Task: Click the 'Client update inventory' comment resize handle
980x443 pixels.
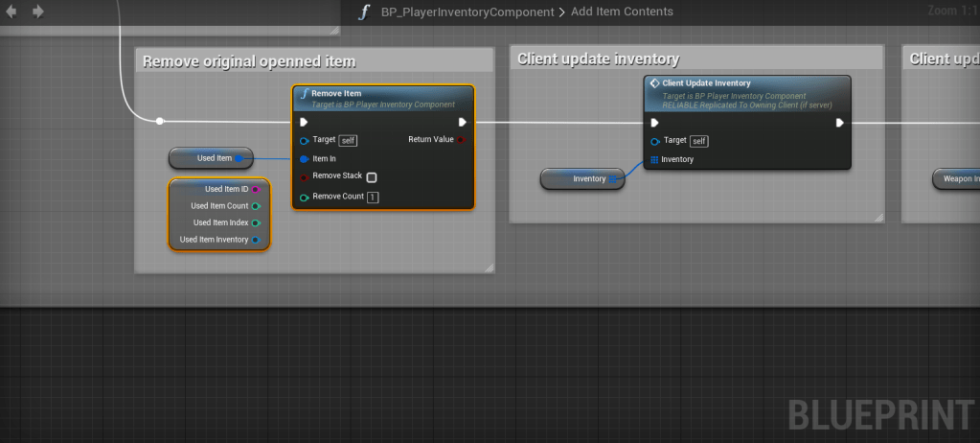Action: tap(877, 218)
